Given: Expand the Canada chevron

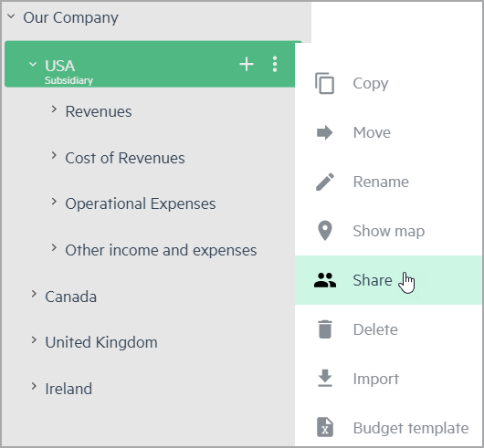Looking at the screenshot, I should pyautogui.click(x=34, y=294).
